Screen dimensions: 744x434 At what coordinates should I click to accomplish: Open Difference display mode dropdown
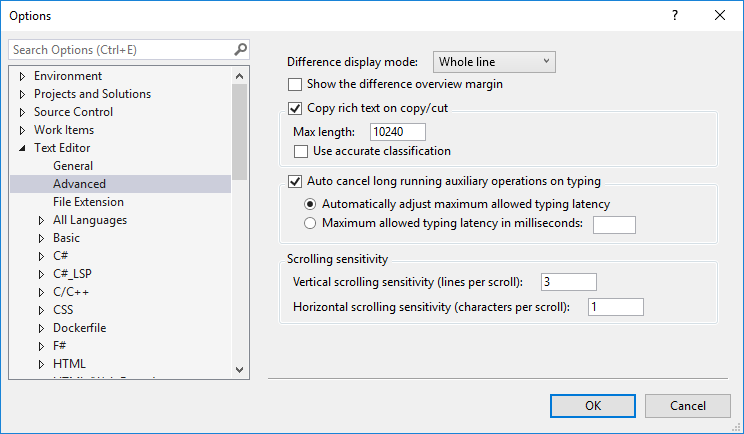tap(494, 62)
